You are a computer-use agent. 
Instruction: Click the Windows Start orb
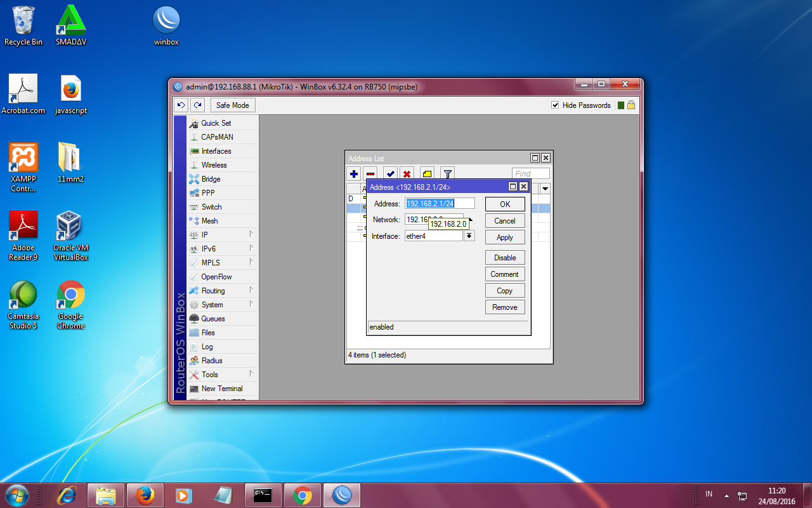coord(17,495)
